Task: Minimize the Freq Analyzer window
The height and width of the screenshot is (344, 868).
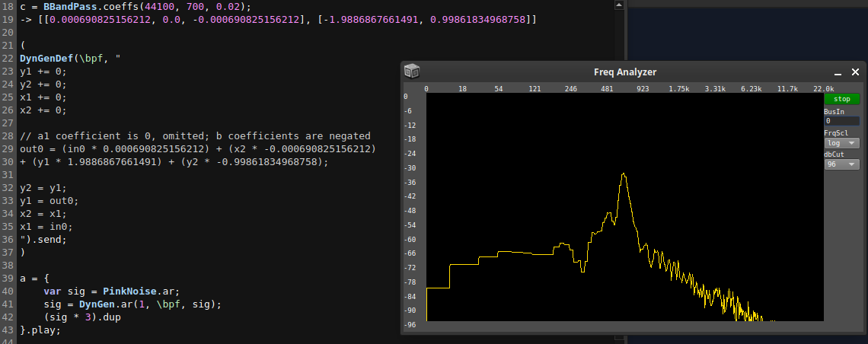Action: click(x=838, y=73)
